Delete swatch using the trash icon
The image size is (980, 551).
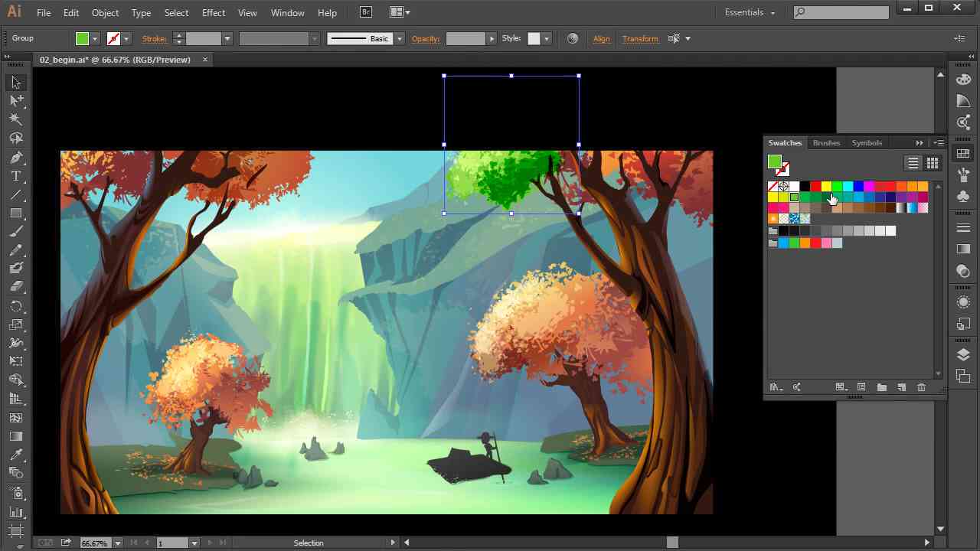click(x=921, y=387)
